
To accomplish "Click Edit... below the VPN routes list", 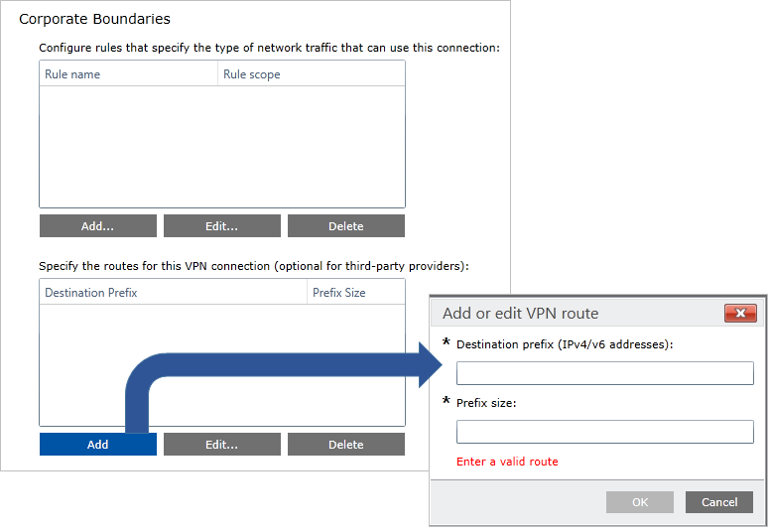I will [221, 445].
